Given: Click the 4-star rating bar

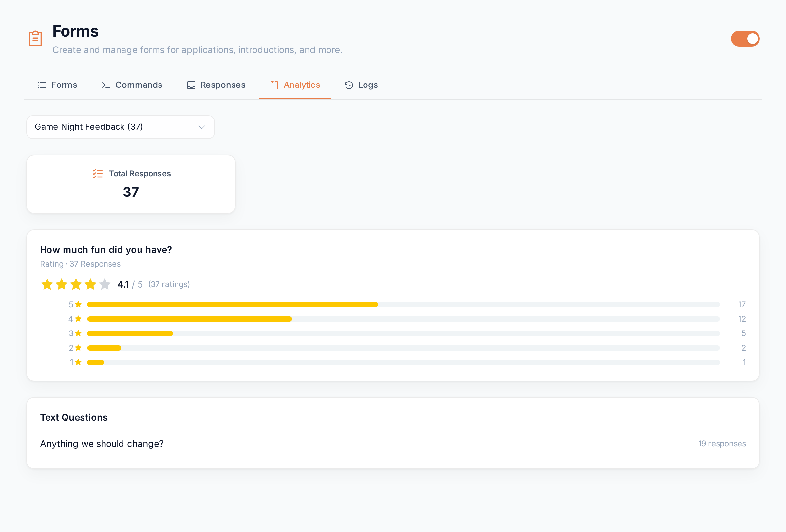Looking at the screenshot, I should pyautogui.click(x=403, y=319).
